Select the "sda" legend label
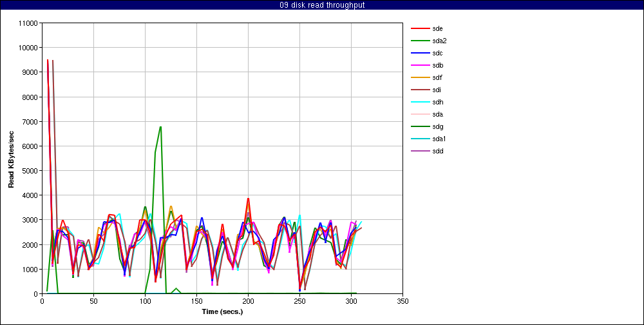644x325 pixels. tap(437, 114)
